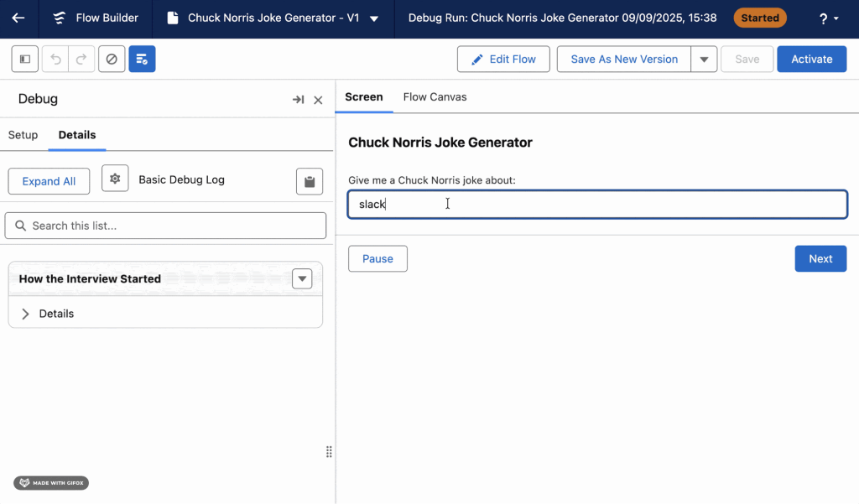859x504 pixels.
Task: Click the back arrow in header
Action: [x=18, y=18]
